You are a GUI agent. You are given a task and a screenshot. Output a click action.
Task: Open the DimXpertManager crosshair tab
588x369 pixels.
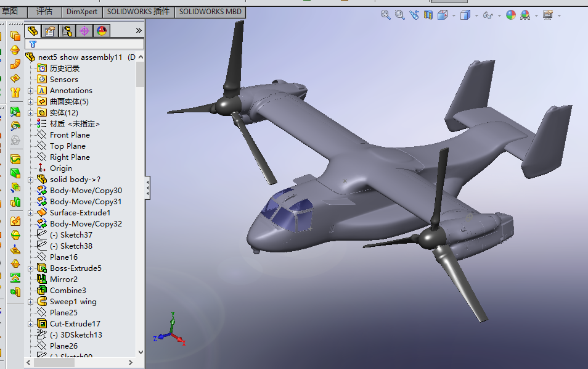(84, 31)
